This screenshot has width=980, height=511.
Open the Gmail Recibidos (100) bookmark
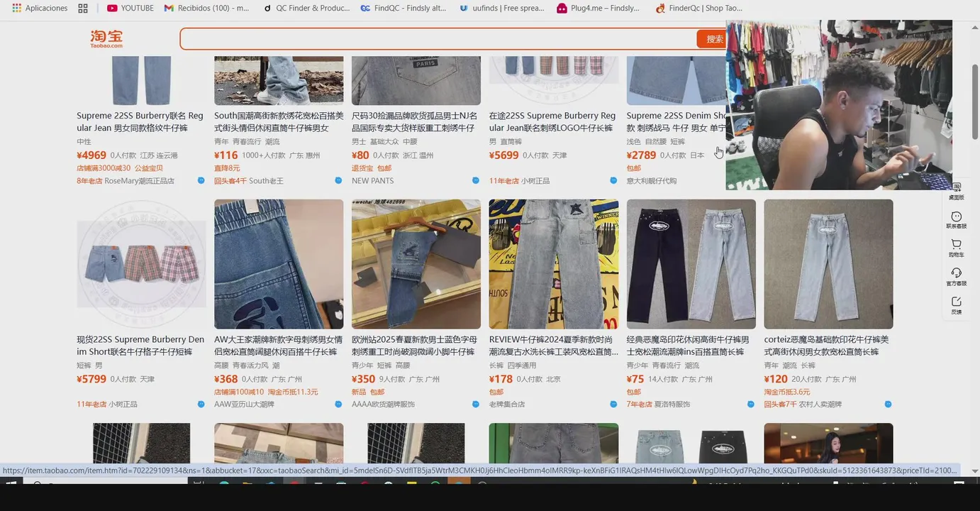(206, 8)
